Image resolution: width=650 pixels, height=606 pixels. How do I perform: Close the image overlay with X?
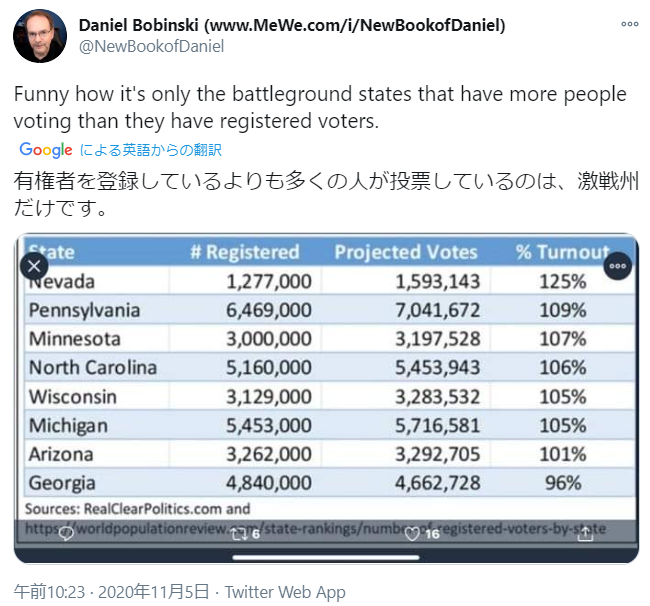point(34,266)
